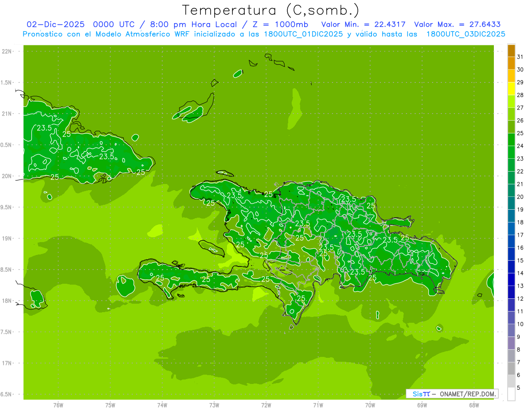Click the white swatch below 5

pyautogui.click(x=511, y=394)
